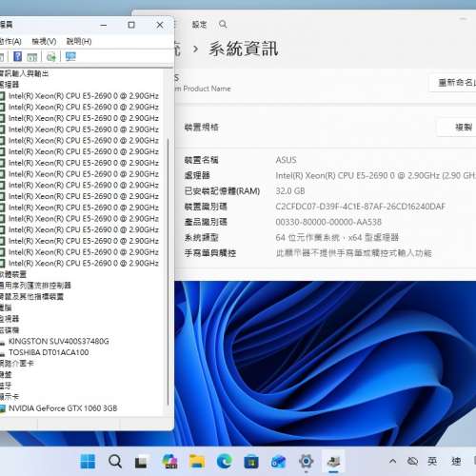Click the network disconnected tray icon
This screenshot has height=476, width=476.
tap(412, 461)
